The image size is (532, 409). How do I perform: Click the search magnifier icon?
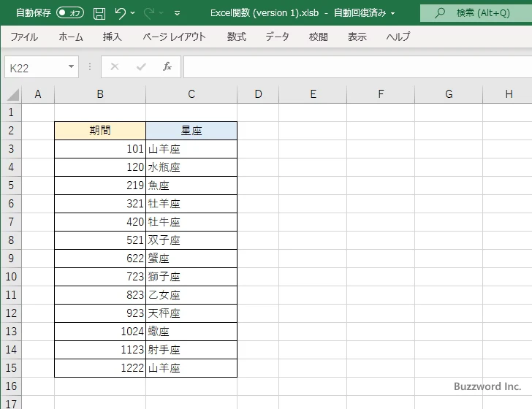(x=440, y=13)
